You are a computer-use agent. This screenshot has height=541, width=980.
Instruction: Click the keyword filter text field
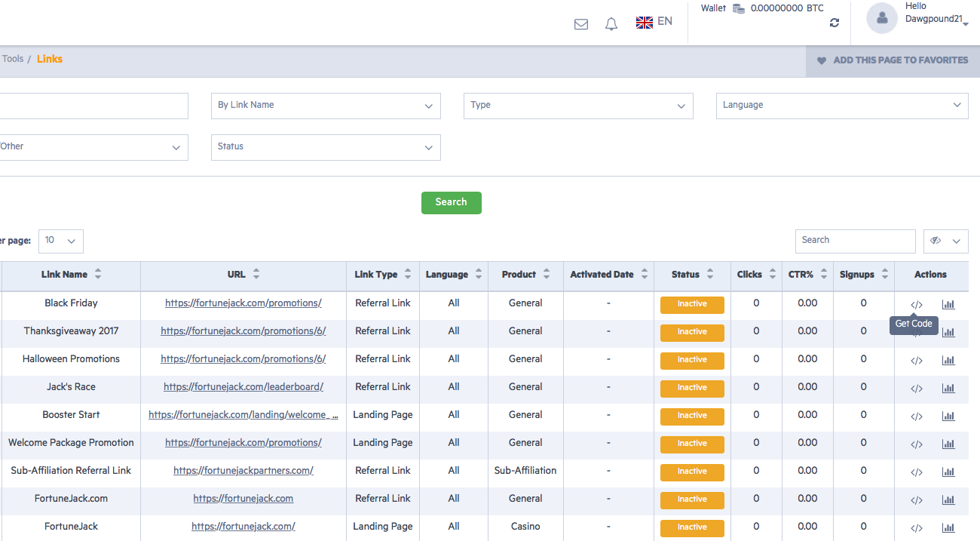(93, 106)
